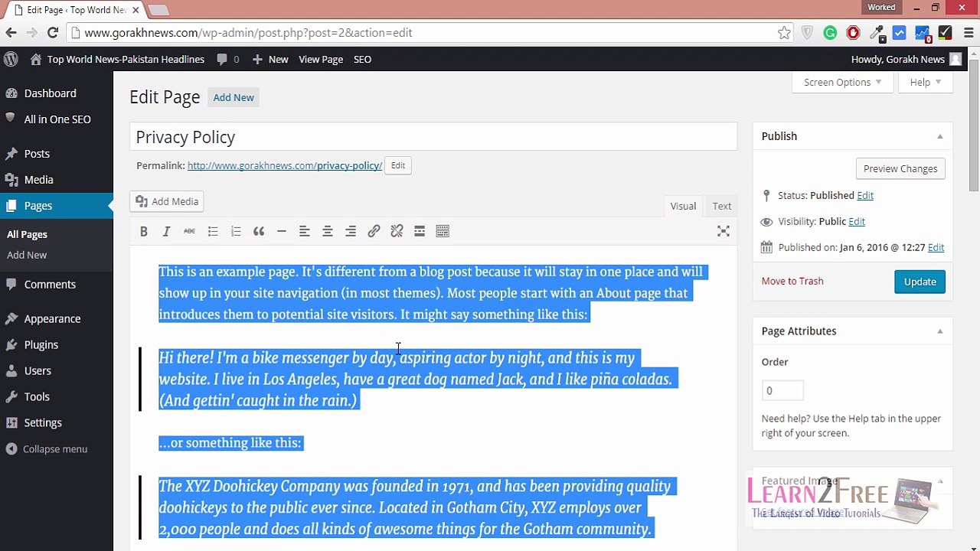This screenshot has width=980, height=551.
Task: Open the privacy-policy permalink URL
Action: point(285,165)
